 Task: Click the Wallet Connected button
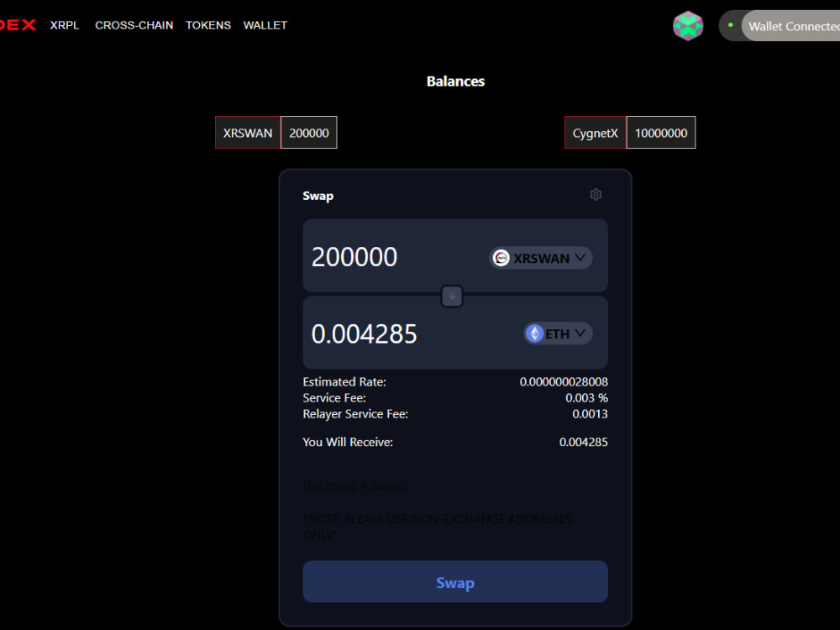pos(790,26)
